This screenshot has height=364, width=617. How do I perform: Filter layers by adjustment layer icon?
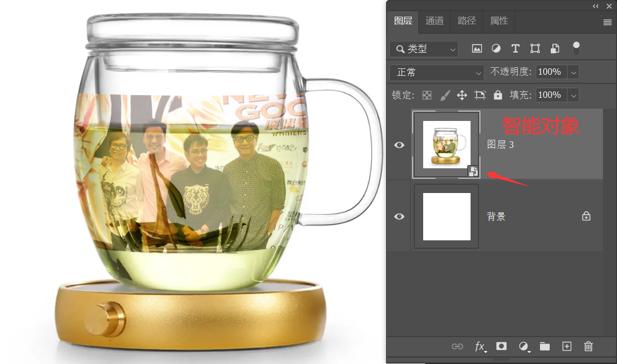point(496,49)
